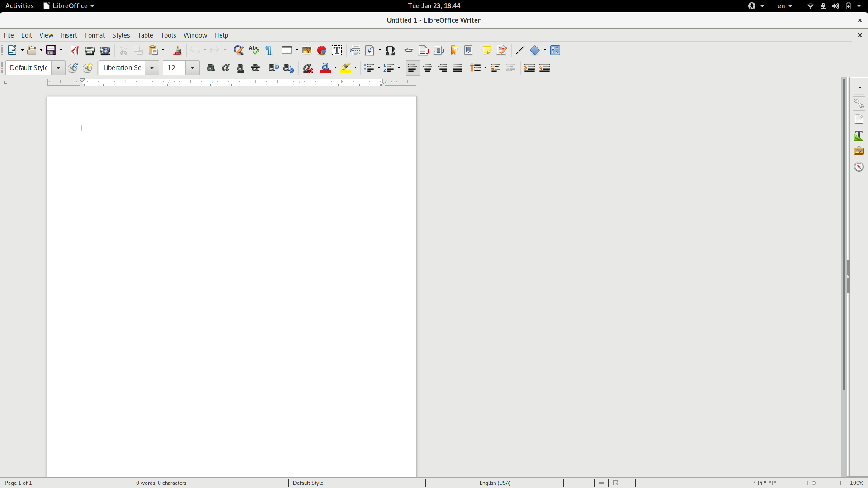Viewport: 868px width, 488px height.
Task: Export document directly as PDF
Action: [x=75, y=50]
